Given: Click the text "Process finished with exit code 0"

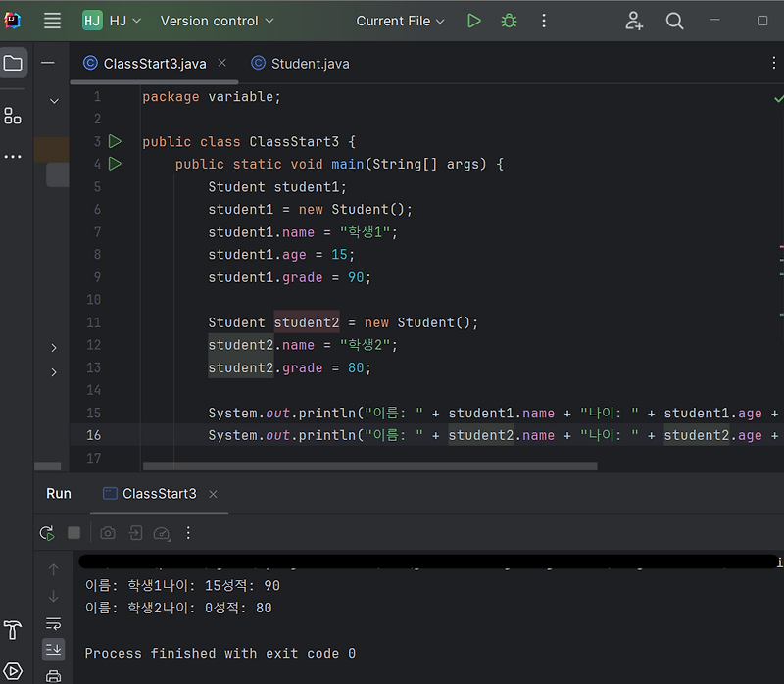Looking at the screenshot, I should click(x=220, y=653).
